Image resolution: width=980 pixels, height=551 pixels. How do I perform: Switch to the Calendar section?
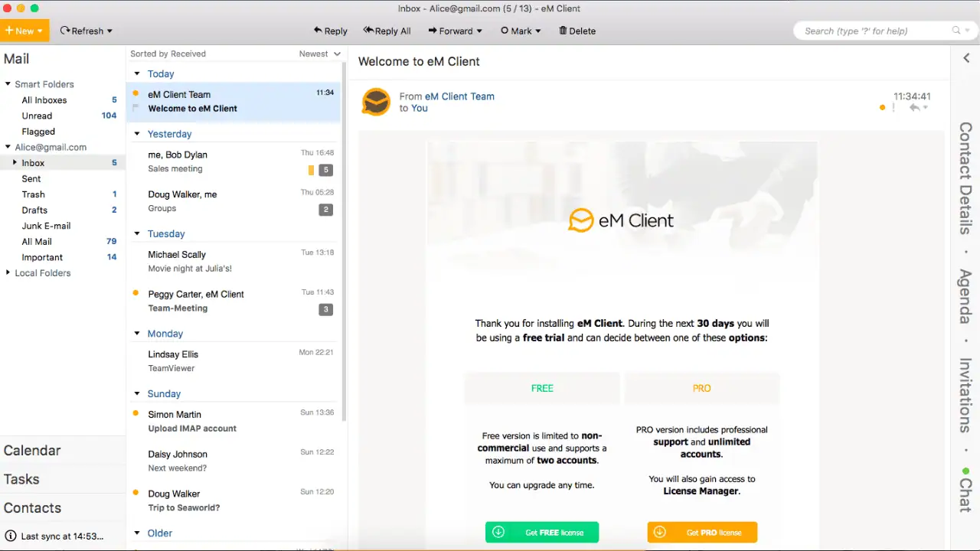coord(32,451)
